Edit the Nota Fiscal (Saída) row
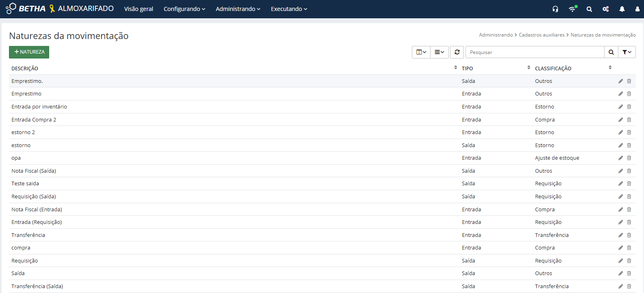644x293 pixels. (x=621, y=171)
